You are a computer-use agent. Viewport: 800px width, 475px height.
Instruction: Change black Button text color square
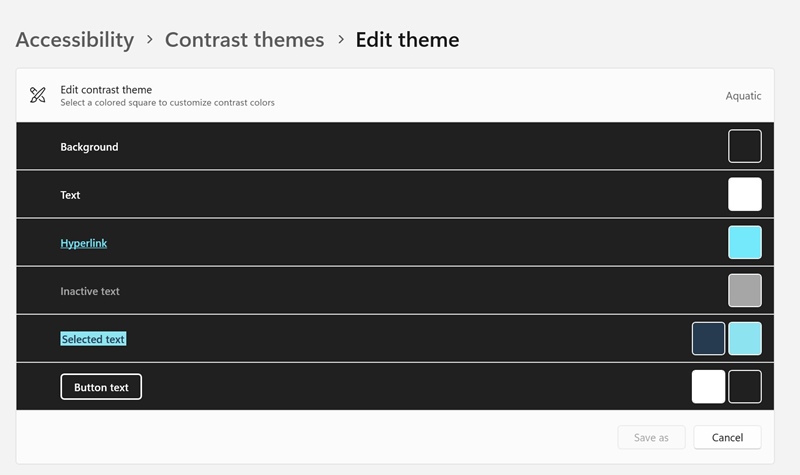tap(744, 386)
